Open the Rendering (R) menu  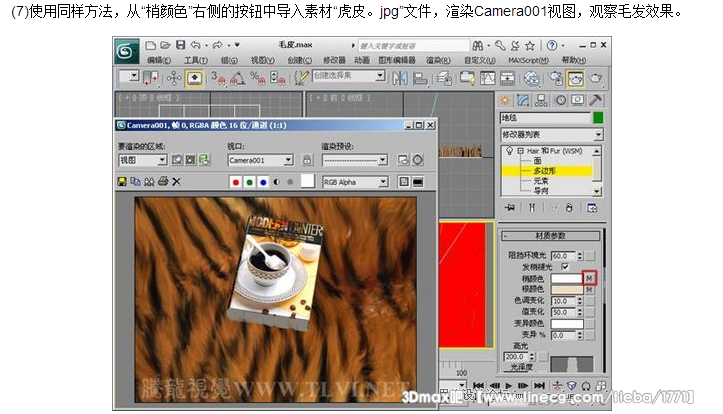pos(439,60)
